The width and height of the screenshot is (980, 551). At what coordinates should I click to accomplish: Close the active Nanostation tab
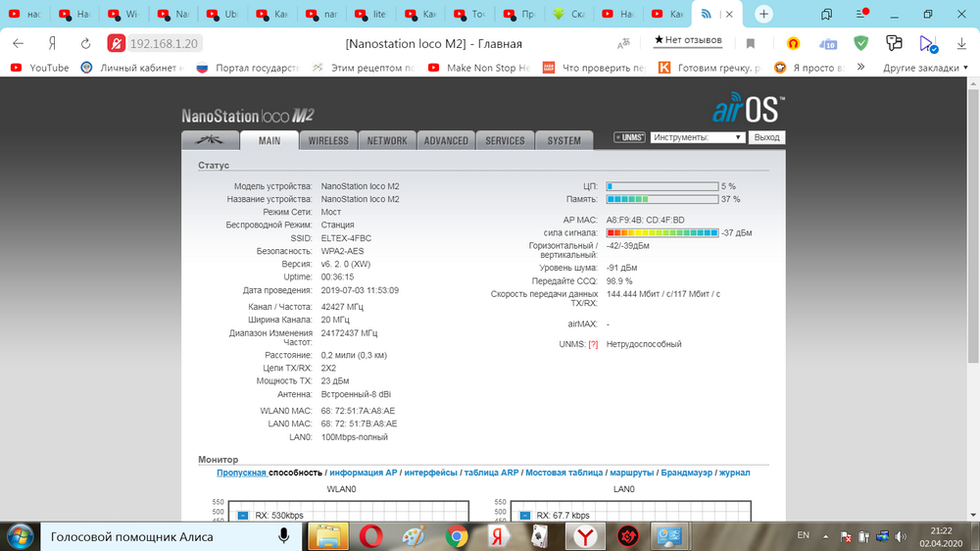(729, 14)
